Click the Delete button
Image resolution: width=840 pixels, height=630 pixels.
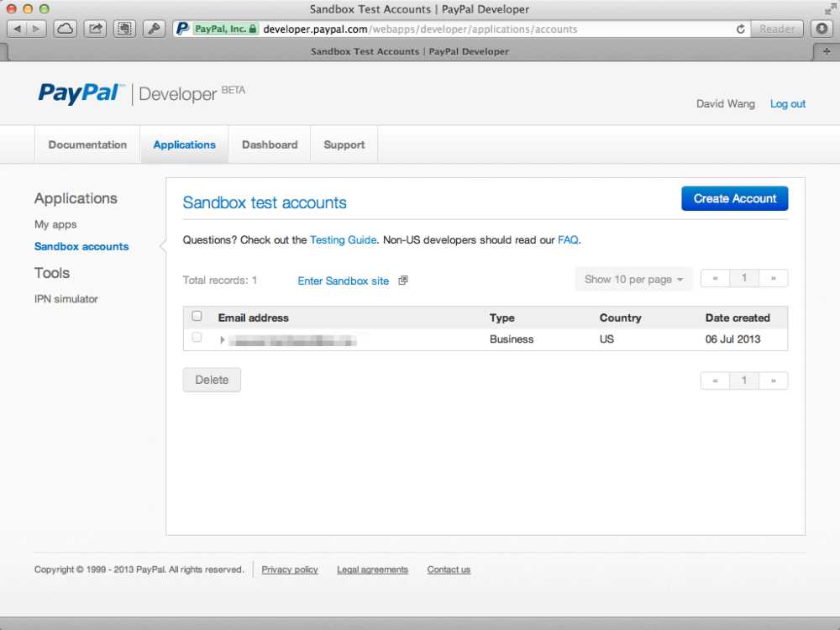[212, 380]
